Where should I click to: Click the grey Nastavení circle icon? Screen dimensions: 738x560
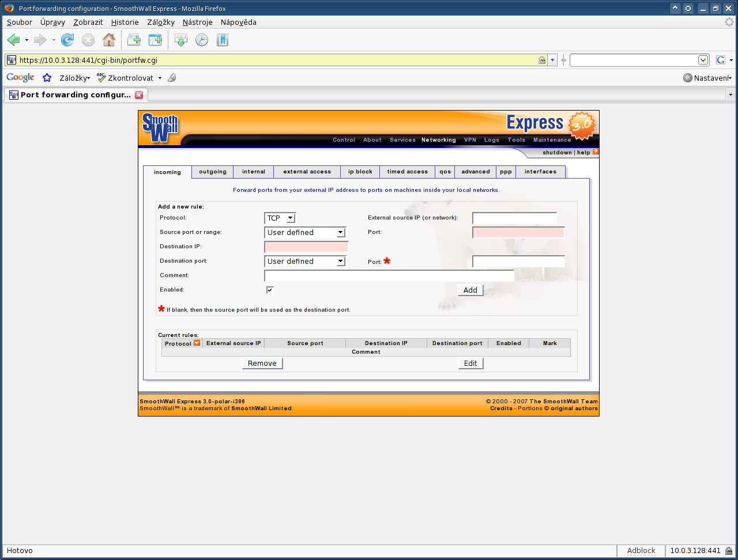pyautogui.click(x=687, y=78)
